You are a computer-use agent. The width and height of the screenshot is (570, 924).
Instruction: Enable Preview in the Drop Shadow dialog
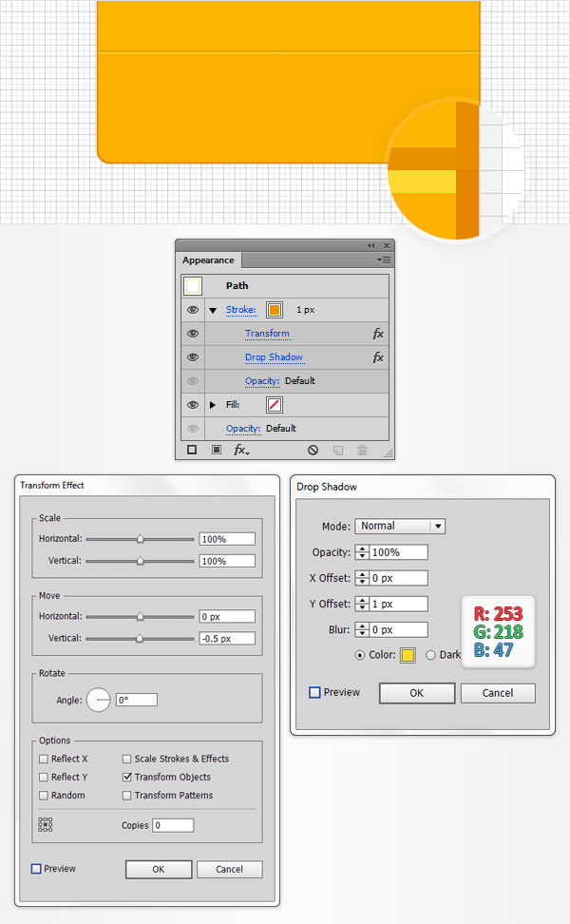point(314,692)
